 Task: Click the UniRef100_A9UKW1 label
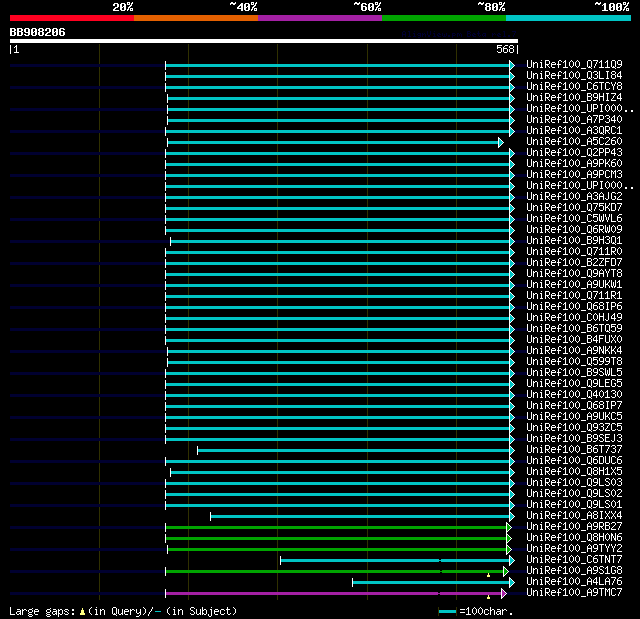tap(574, 285)
